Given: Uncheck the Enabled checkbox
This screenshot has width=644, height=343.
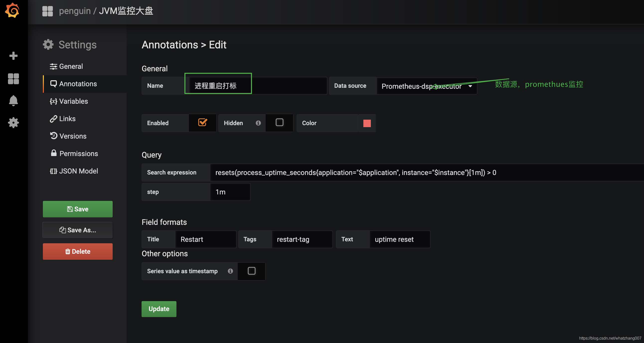Looking at the screenshot, I should tap(203, 122).
